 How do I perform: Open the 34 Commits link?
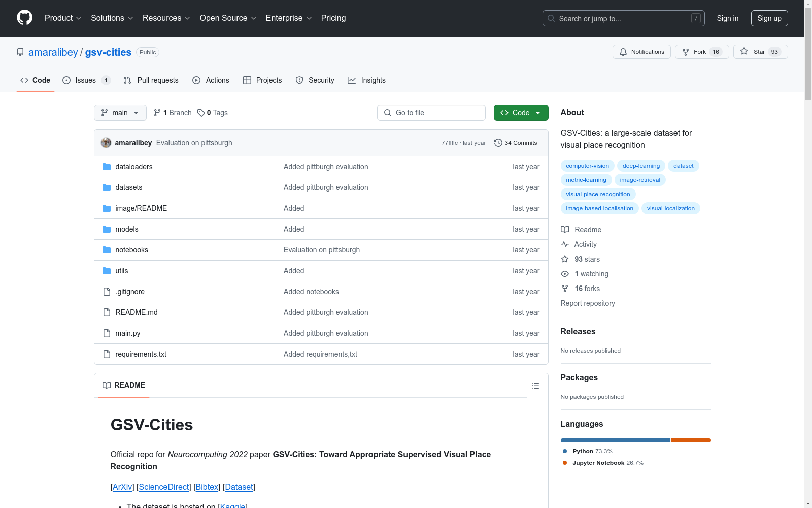tap(516, 143)
